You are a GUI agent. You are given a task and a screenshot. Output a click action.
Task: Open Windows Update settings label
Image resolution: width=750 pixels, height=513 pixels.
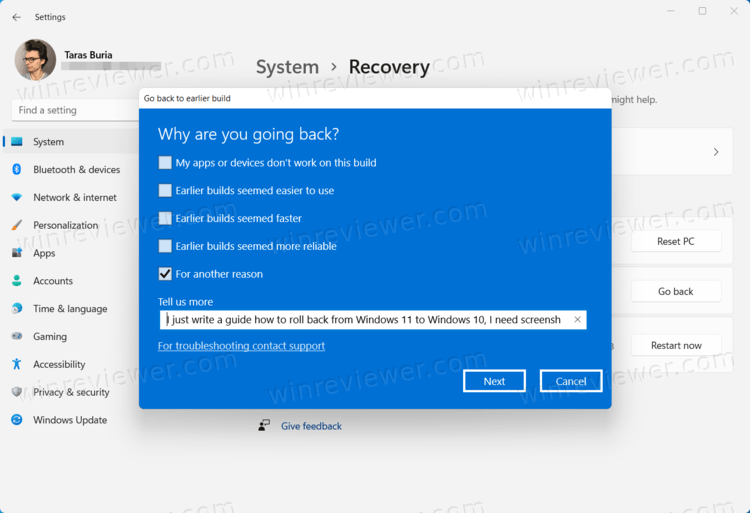[70, 420]
